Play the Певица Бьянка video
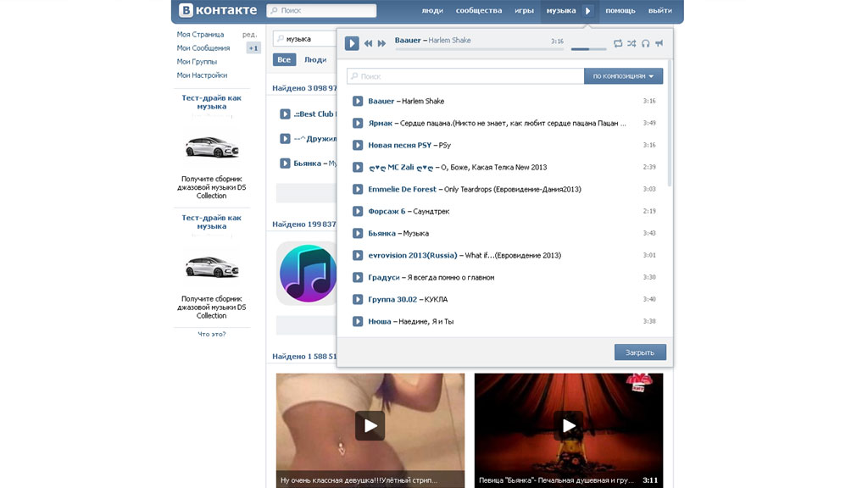The image size is (868, 488). (x=569, y=425)
